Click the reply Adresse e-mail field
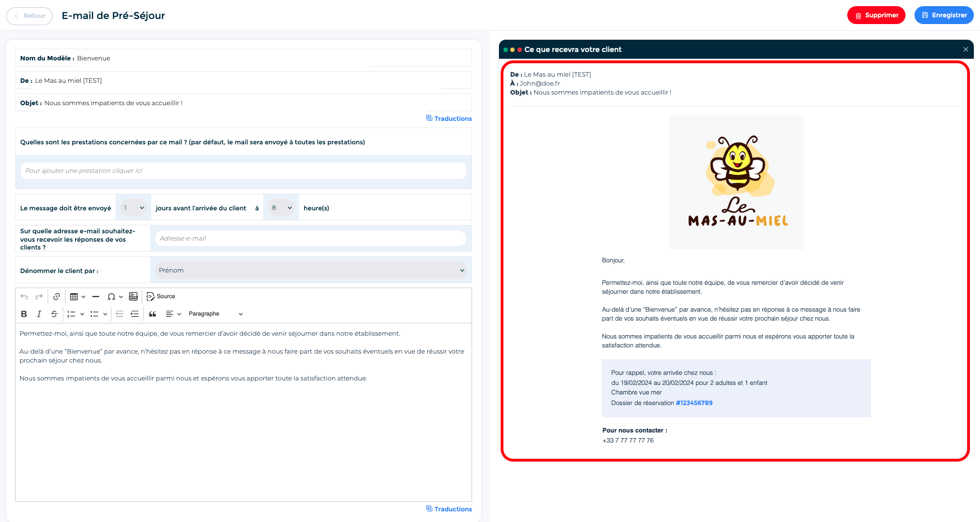Viewport: 980px width, 522px height. coord(311,238)
